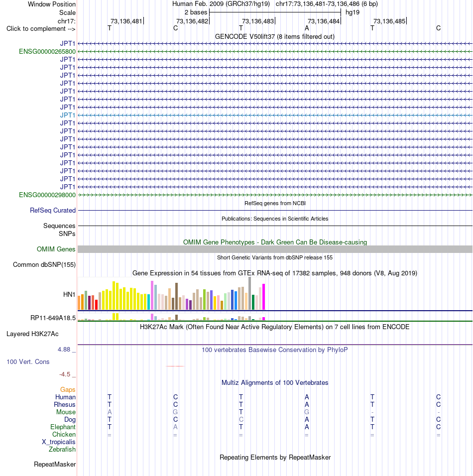Click the chr17: ruler label
This screenshot has width=473, height=476.
(67, 21)
